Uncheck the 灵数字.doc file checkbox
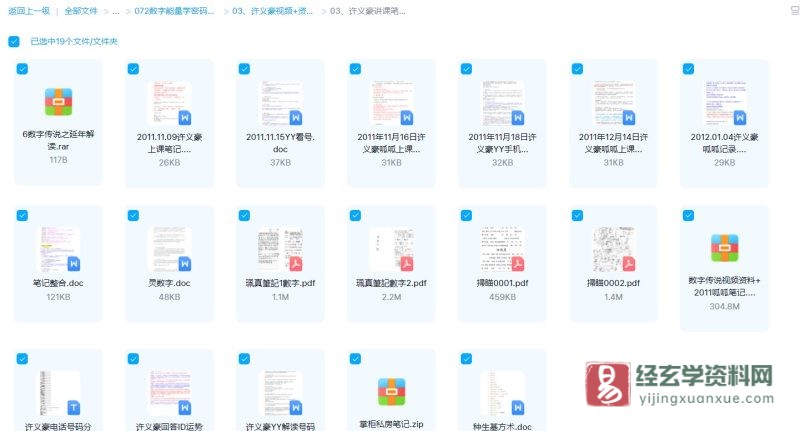800x431 pixels. pyautogui.click(x=133, y=215)
